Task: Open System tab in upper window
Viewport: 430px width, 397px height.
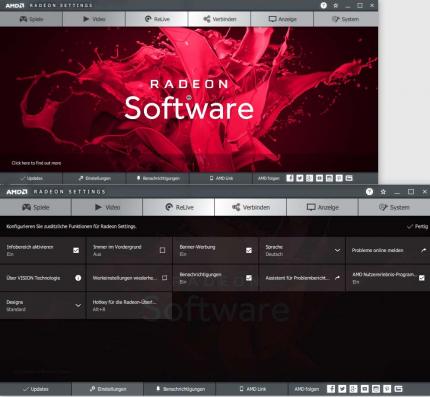Action: [346, 19]
